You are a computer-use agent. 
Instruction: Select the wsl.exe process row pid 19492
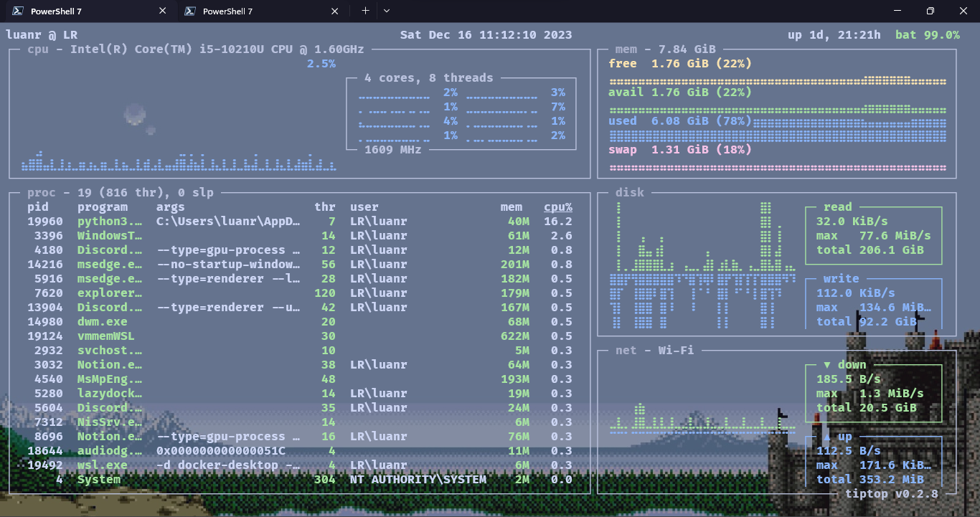(300, 465)
